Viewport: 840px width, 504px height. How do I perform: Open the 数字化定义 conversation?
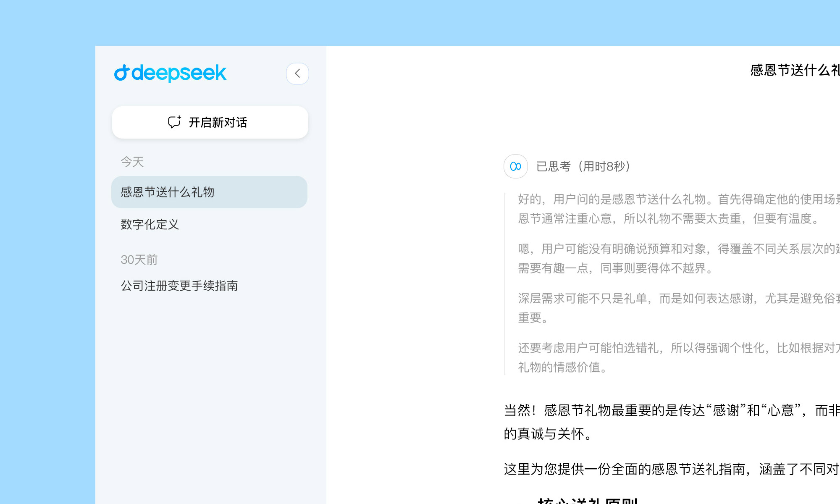pyautogui.click(x=150, y=224)
